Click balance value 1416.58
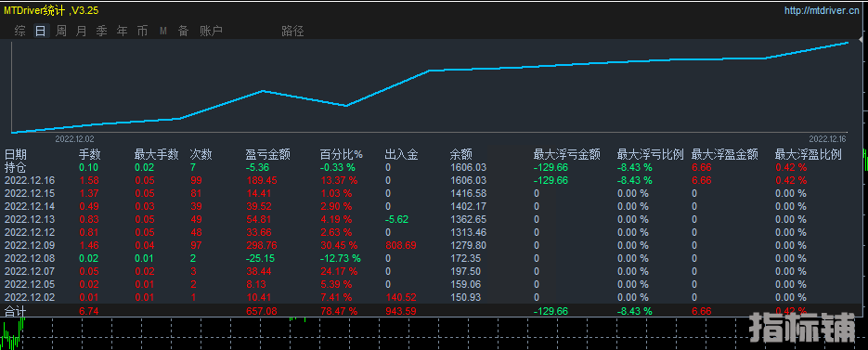 [468, 193]
